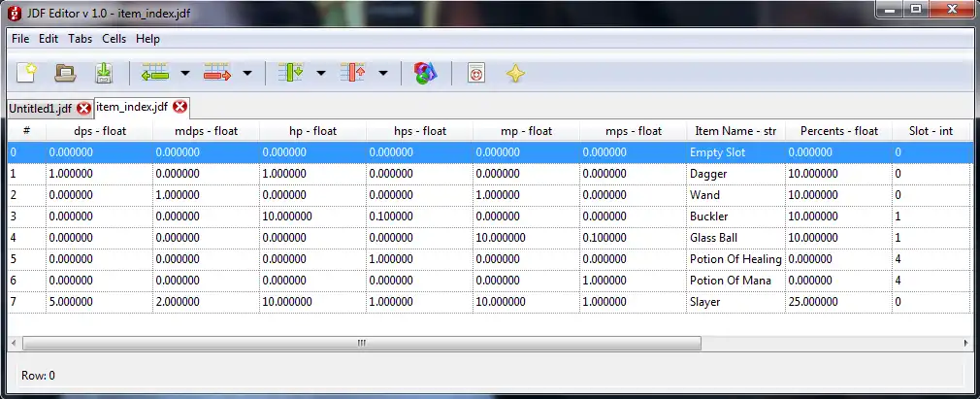Click the 10.000000 hp cell in Buckler row

pos(313,216)
